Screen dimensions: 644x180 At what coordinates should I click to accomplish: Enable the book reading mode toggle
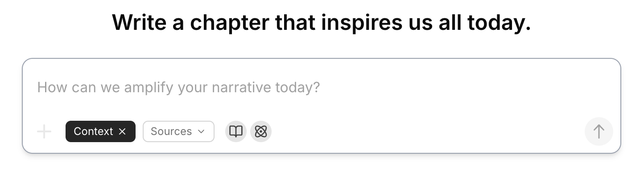click(x=236, y=131)
